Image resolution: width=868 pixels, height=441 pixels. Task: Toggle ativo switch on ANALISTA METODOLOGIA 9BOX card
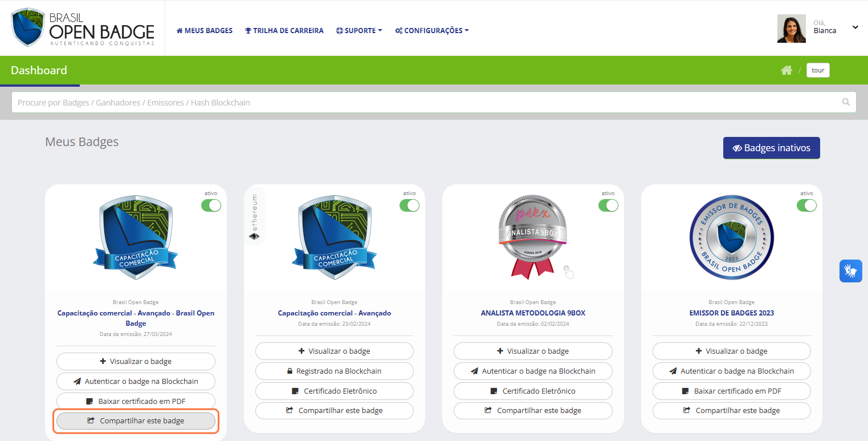coord(608,205)
